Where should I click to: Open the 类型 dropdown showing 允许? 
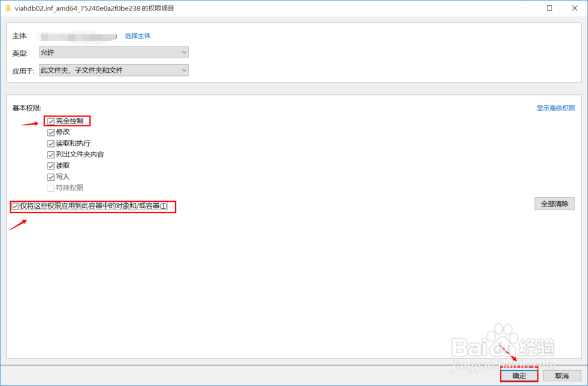click(x=113, y=52)
